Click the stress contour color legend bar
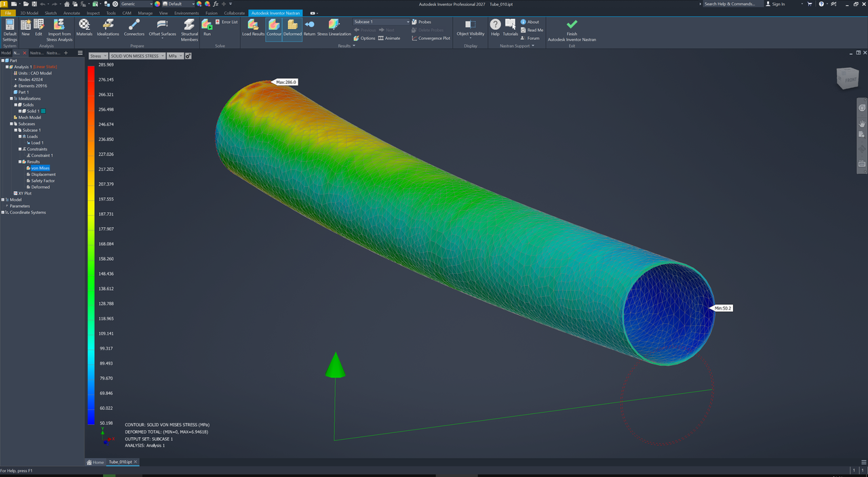 tap(92, 245)
